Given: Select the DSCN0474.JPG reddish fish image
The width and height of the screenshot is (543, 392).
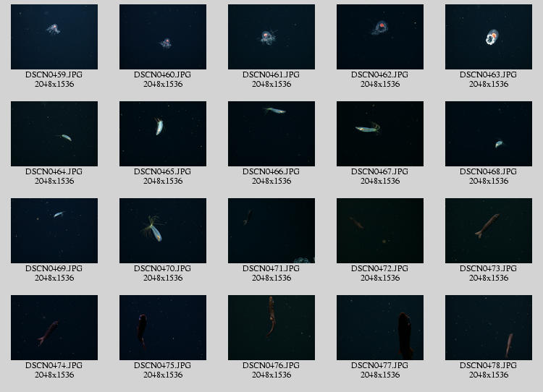Looking at the screenshot, I should (x=54, y=328).
